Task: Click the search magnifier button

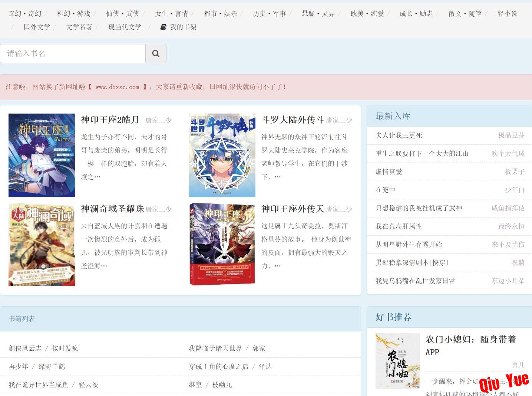Action: (156, 53)
